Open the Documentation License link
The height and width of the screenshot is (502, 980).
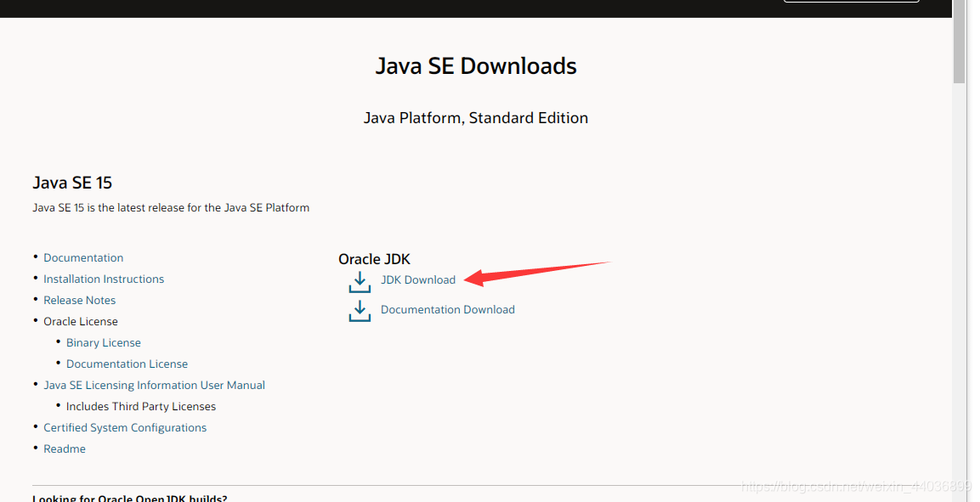[x=127, y=364]
